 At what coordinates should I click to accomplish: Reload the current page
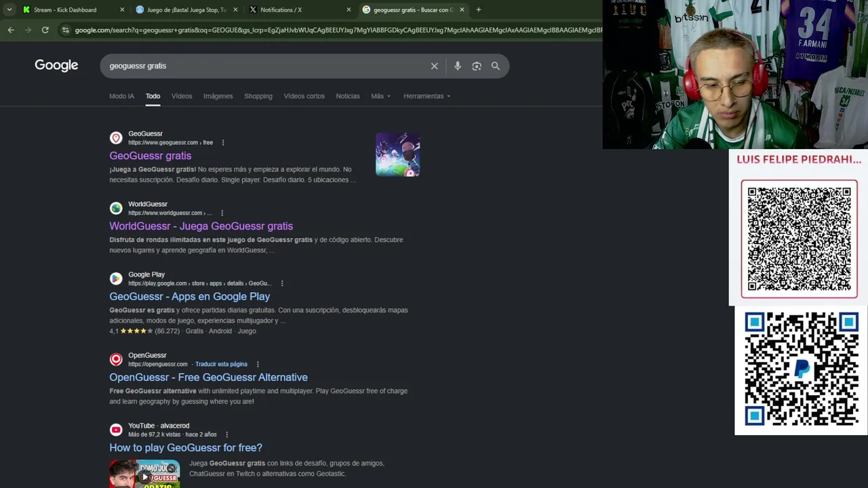[45, 30]
